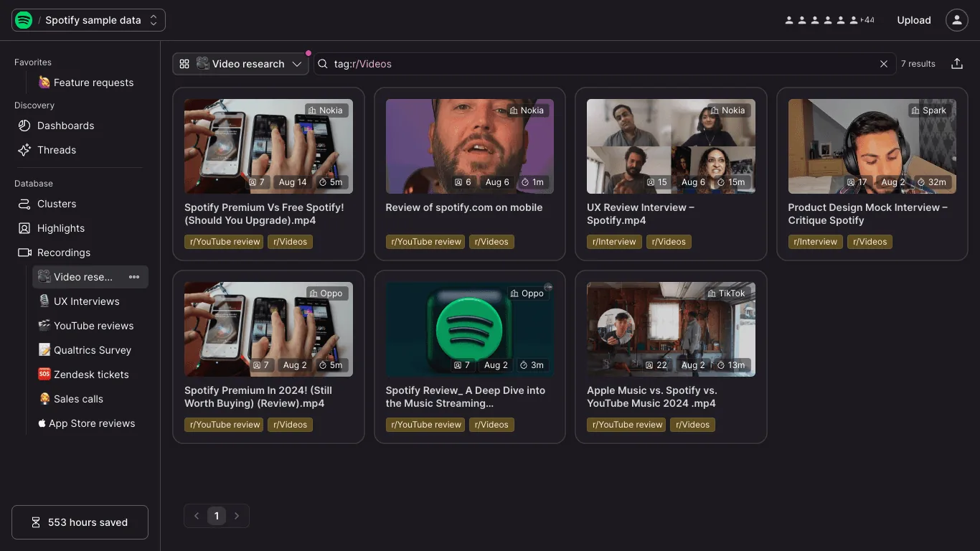Screen dimensions: 980x551
Task: Open the user profile avatar menu
Action: (957, 20)
